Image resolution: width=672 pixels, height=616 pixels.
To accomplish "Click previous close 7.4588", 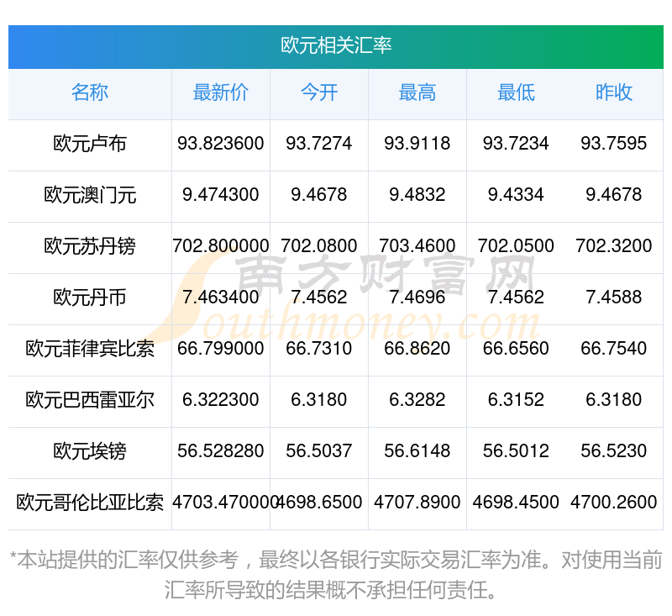I will (614, 297).
